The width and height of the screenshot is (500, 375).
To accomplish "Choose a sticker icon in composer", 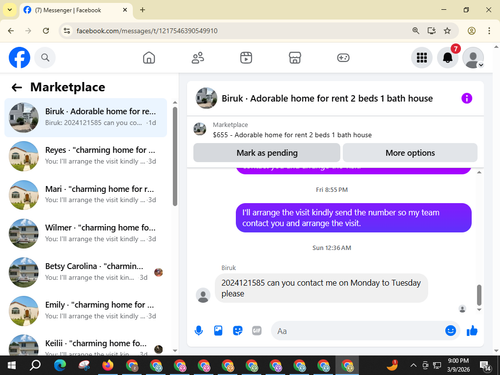I will (x=237, y=331).
